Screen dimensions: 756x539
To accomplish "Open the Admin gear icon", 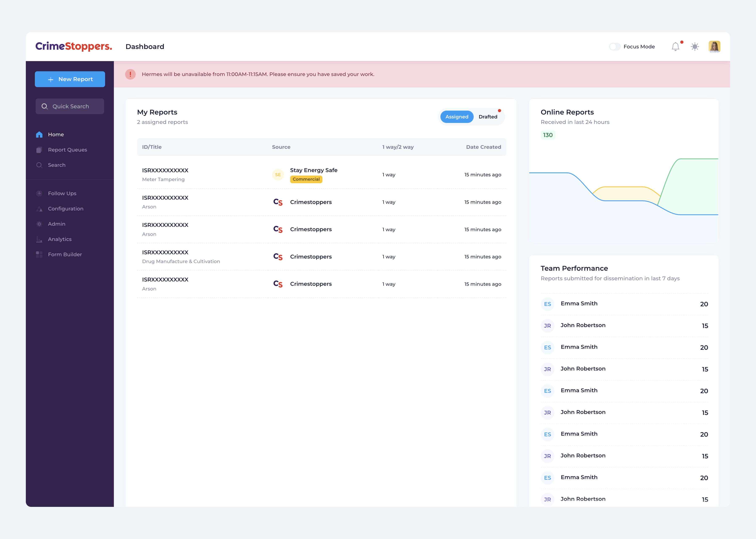I will point(39,224).
